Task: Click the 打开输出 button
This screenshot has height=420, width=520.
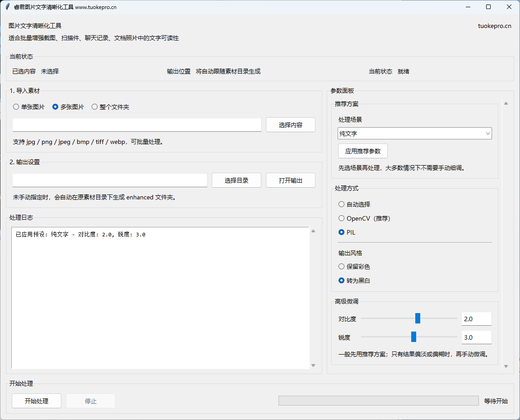Action: coord(291,180)
